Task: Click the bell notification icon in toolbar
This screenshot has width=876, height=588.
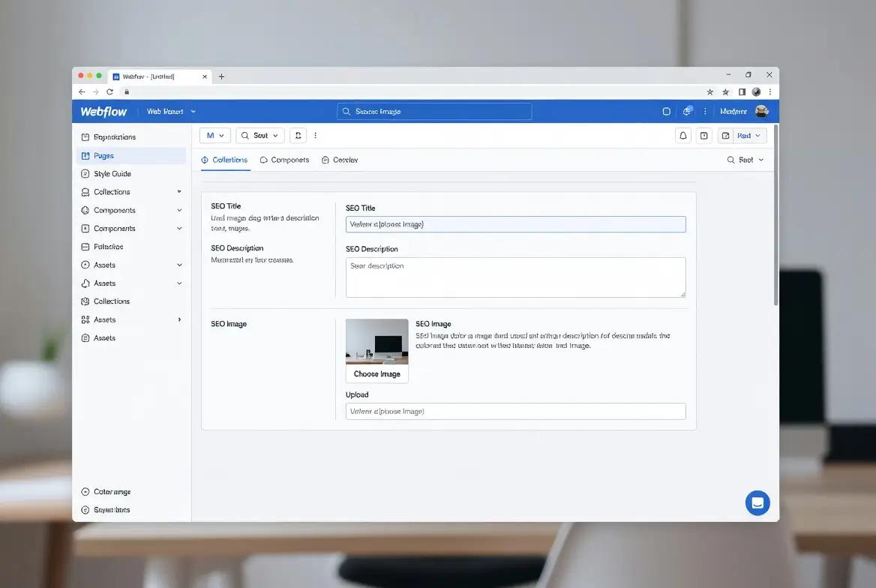Action: coord(682,135)
